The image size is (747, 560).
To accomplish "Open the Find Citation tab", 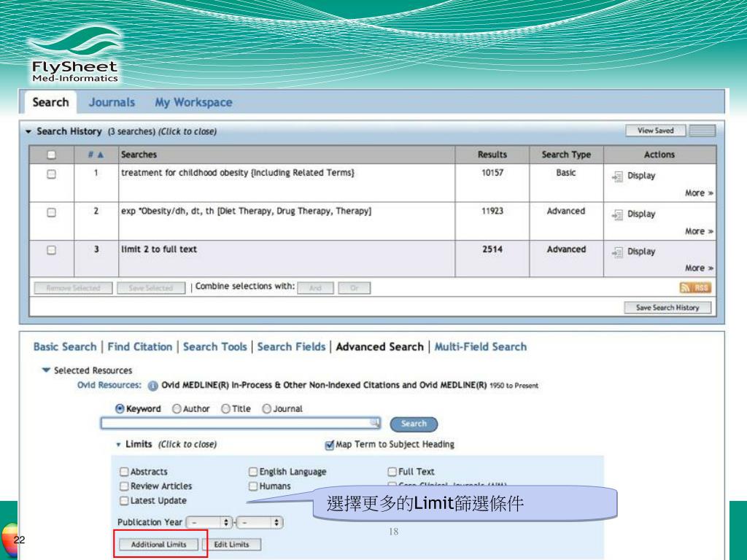I will coord(139,346).
